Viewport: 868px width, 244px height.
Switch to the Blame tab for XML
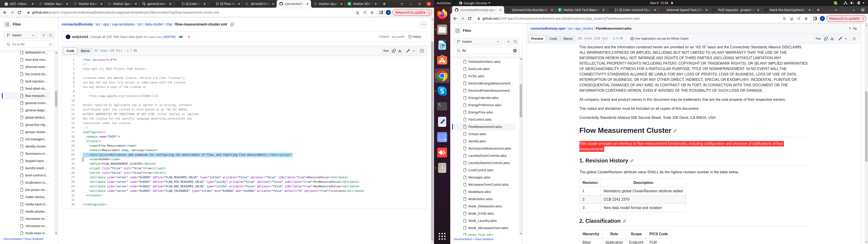click(x=85, y=51)
